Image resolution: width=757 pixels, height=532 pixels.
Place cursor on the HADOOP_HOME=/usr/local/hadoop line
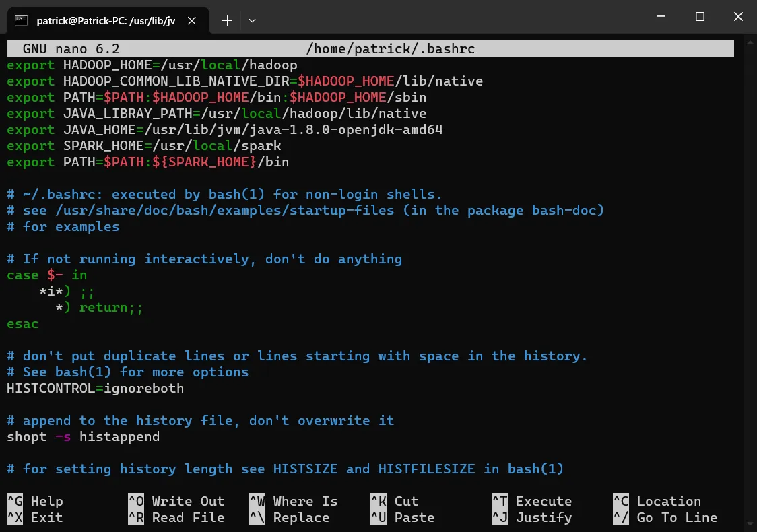[x=152, y=65]
